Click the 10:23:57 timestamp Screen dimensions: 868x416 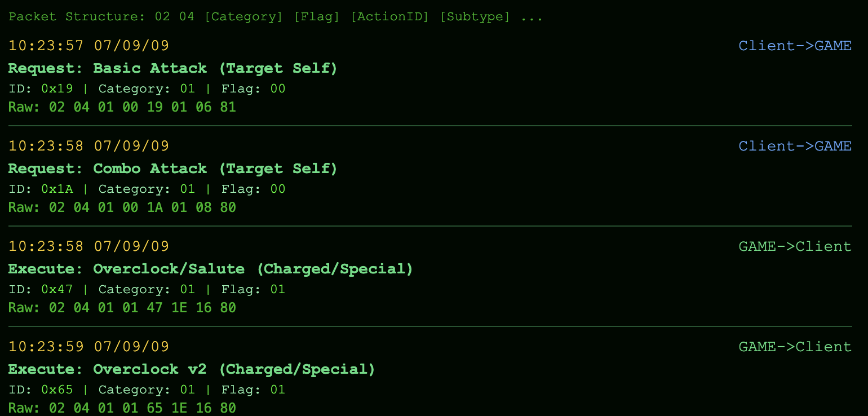(88, 46)
